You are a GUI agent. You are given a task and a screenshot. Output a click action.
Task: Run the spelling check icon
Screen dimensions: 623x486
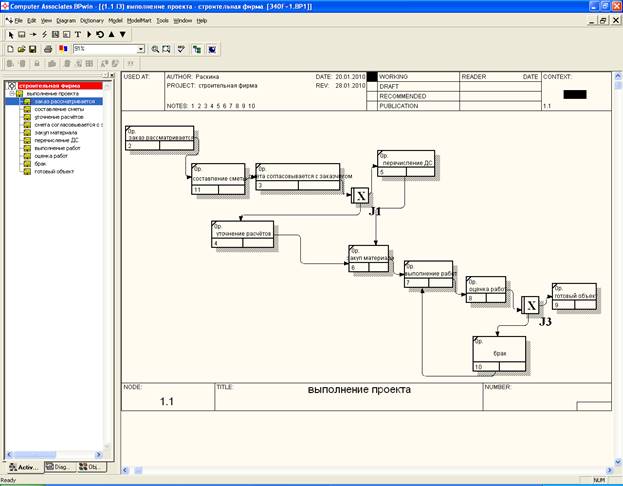click(x=181, y=49)
